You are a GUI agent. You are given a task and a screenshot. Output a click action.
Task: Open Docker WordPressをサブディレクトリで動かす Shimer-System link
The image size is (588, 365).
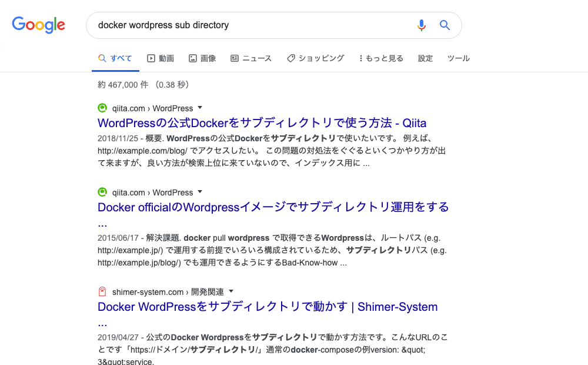pos(268,307)
